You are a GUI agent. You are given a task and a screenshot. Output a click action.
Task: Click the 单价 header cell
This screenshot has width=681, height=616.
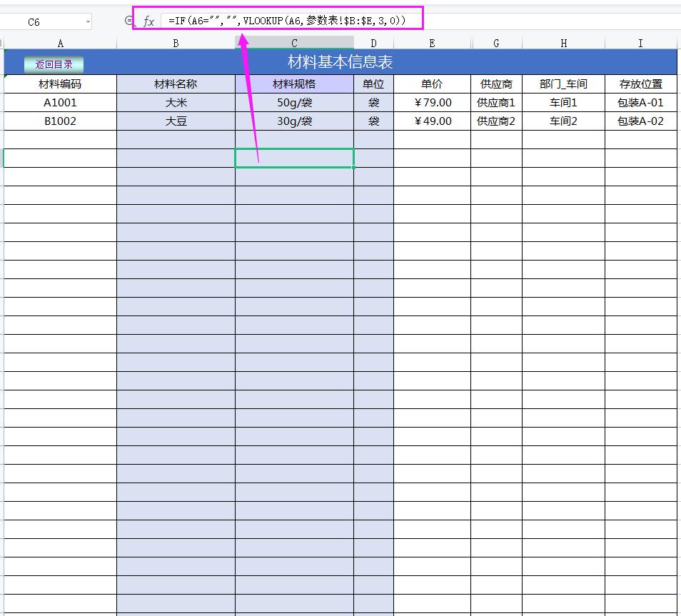[x=432, y=84]
